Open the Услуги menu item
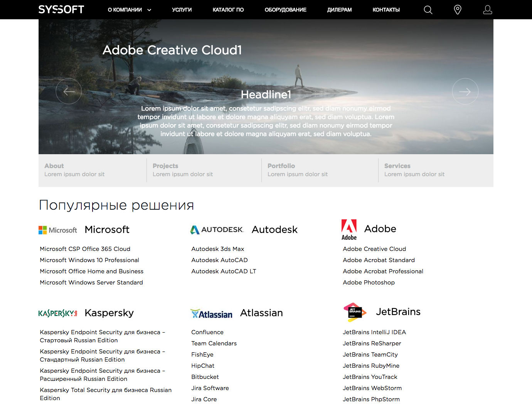This screenshot has width=532, height=414. point(182,10)
